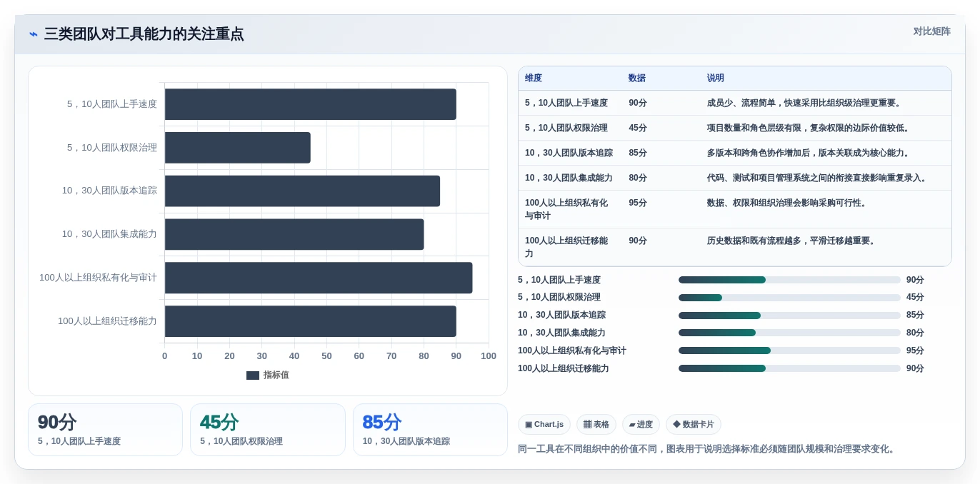Click the 95分 label beside the progress bars

[x=915, y=351]
